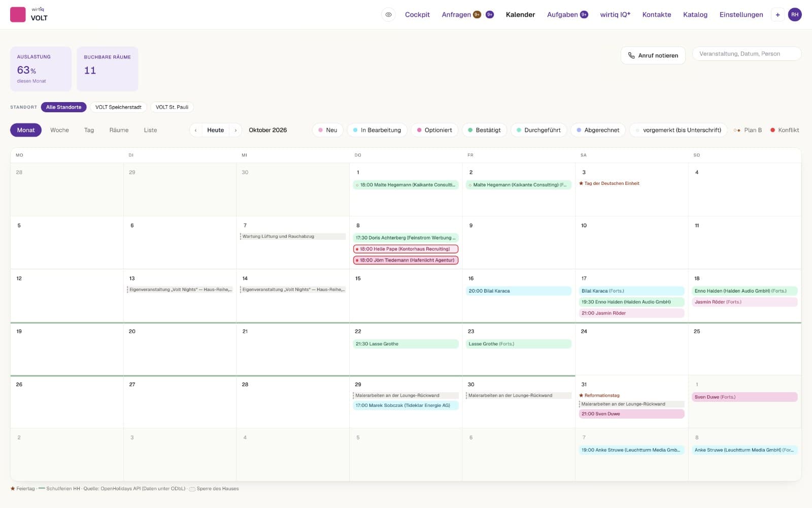The height and width of the screenshot is (508, 812).
Task: Open 18:00 Malte Hegemann event on Oct 1
Action: (x=405, y=185)
